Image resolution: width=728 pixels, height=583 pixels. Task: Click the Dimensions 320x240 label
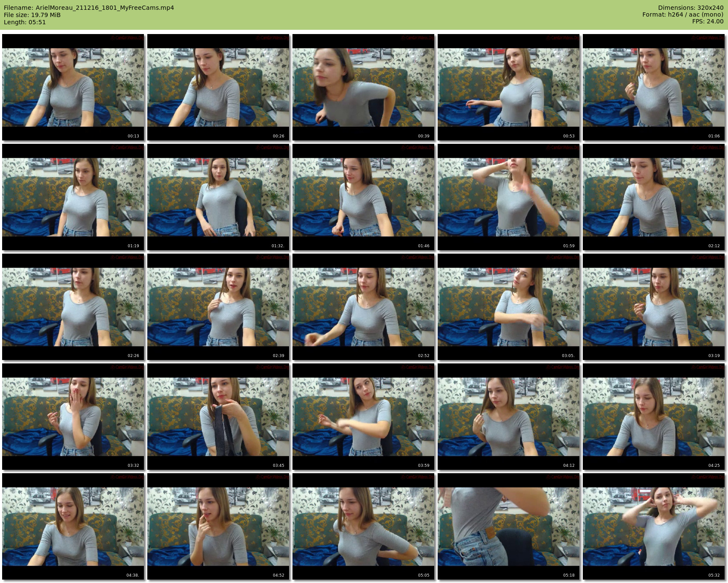coord(691,8)
